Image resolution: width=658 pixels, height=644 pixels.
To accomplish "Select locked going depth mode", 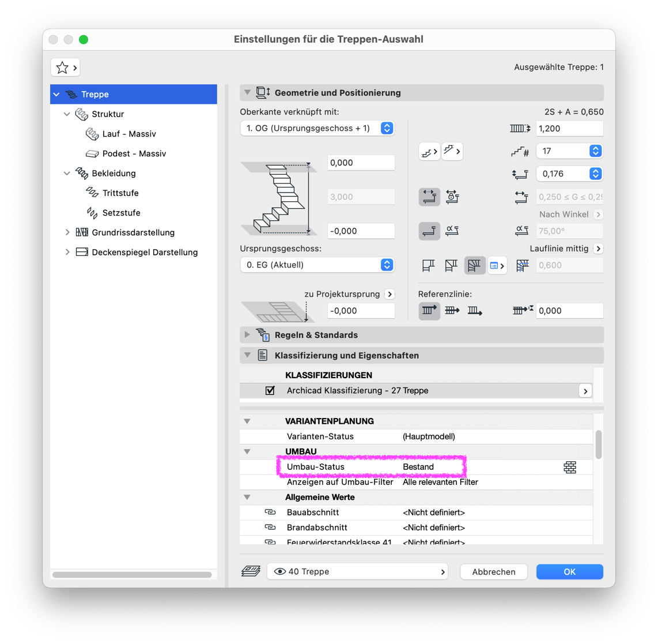I will pos(452,197).
